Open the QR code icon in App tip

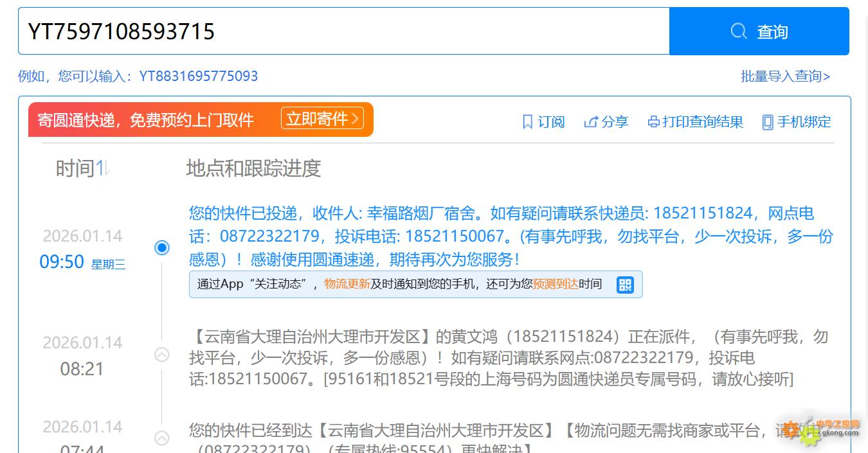(624, 285)
